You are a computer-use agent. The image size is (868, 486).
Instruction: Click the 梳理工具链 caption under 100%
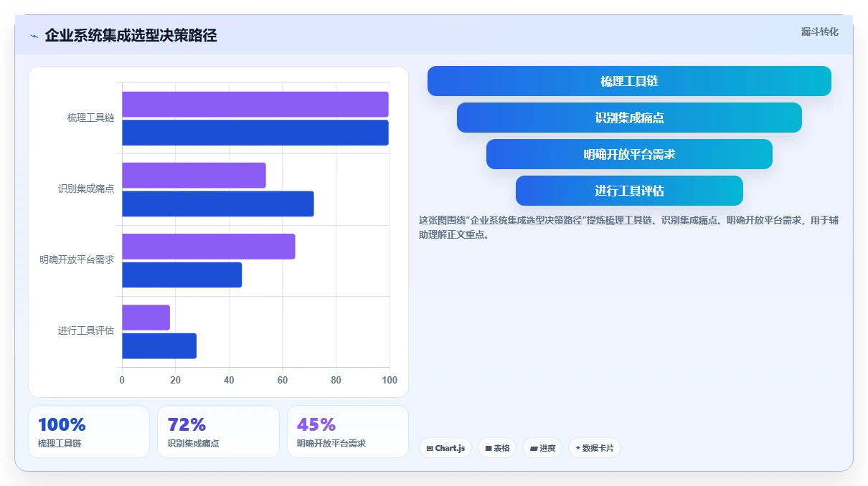[60, 444]
